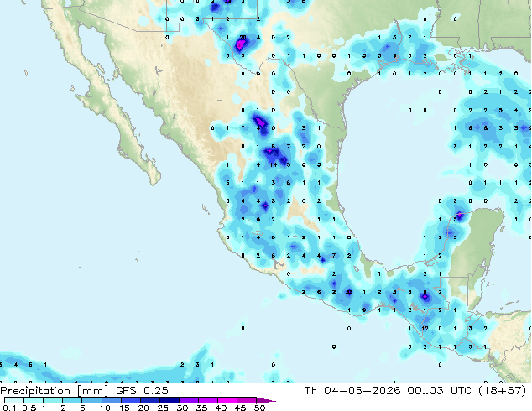Click the '20' precipitation value on map
The height and width of the screenshot is (411, 532).
click(243, 37)
